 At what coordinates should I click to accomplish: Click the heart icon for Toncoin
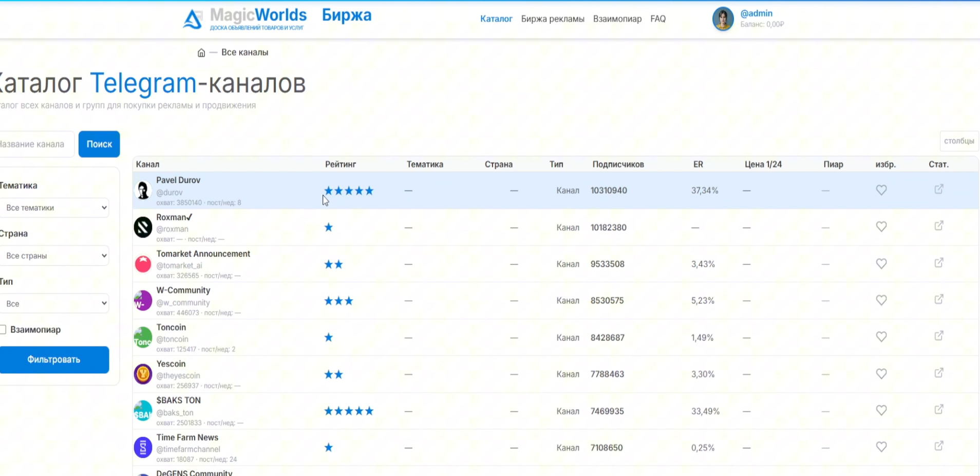[x=881, y=337]
